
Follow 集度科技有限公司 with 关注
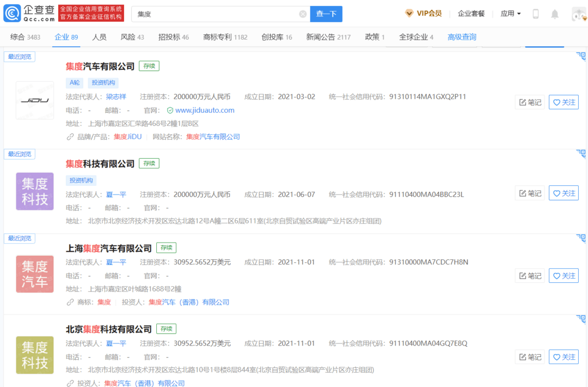pos(563,193)
